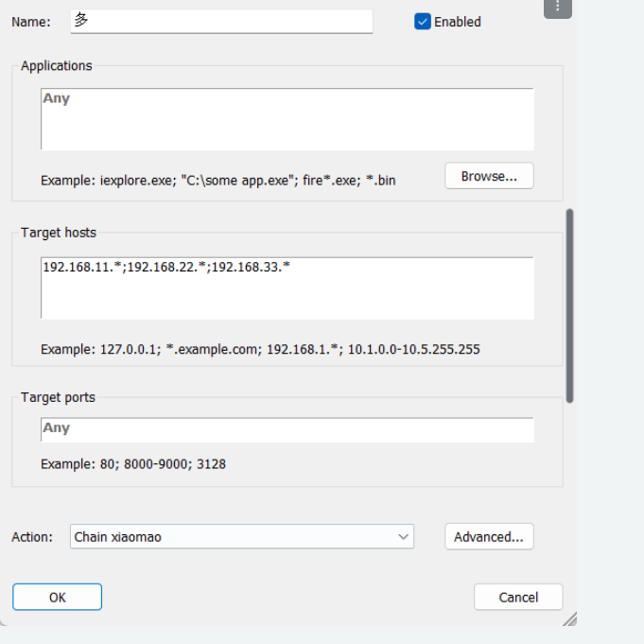Expand the Action dropdown arrow
644x644 pixels.
[404, 537]
